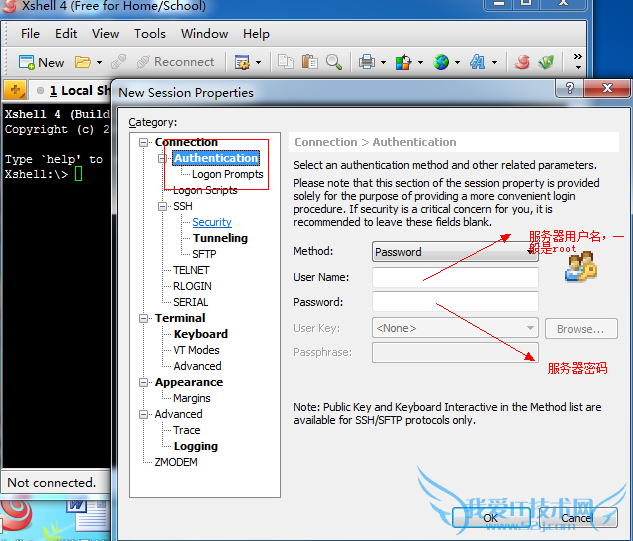633x541 pixels.
Task: Collapse the Terminal tree category
Action: pyautogui.click(x=145, y=318)
